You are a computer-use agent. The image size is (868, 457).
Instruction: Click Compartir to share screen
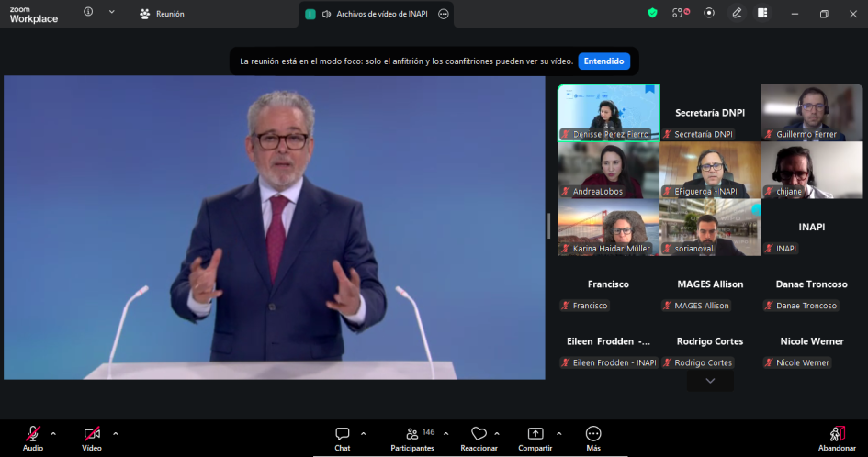tap(535, 440)
